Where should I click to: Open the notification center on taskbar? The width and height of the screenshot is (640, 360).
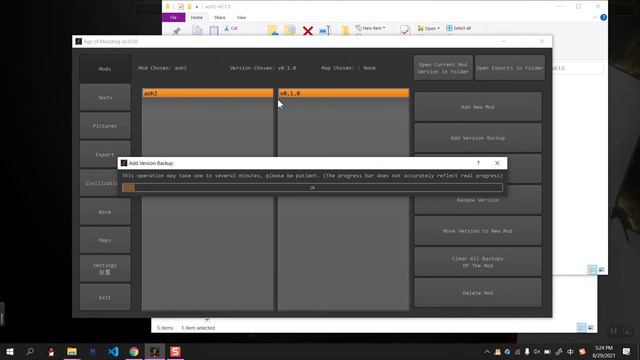coord(627,351)
